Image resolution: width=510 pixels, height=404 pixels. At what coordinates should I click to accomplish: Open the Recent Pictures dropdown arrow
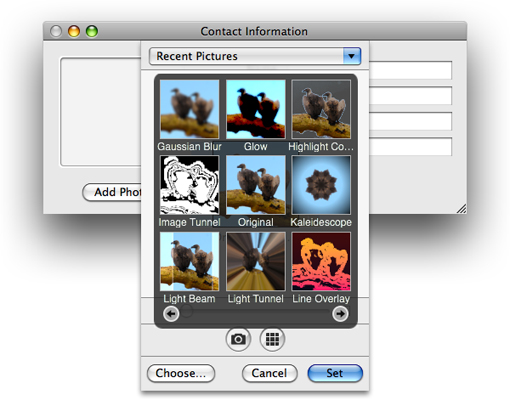click(352, 56)
